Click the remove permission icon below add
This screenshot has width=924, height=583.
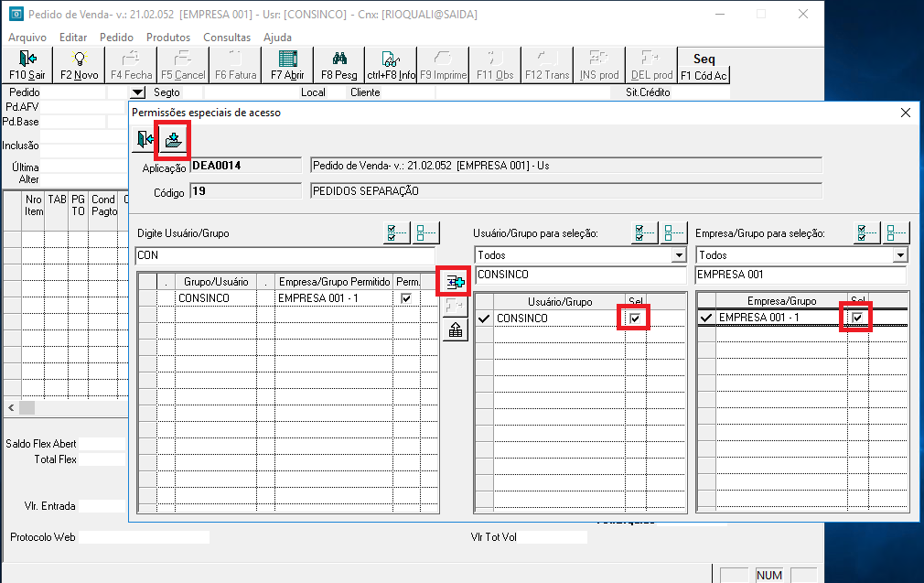[x=455, y=306]
